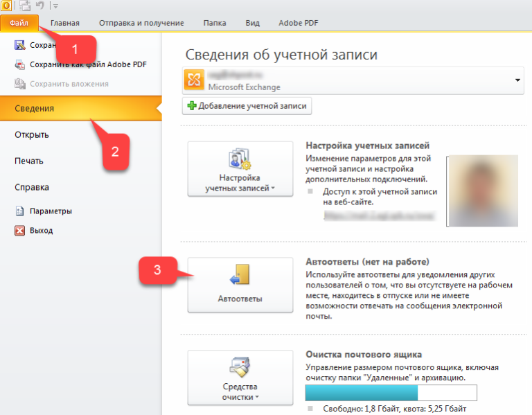The image size is (532, 415).
Task: Click the Настройка учетных записей heading
Action: tap(367, 145)
